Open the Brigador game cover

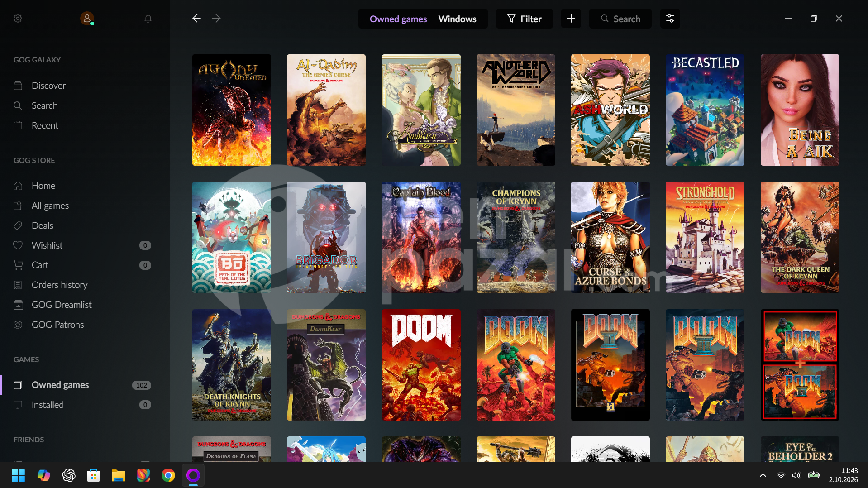326,237
